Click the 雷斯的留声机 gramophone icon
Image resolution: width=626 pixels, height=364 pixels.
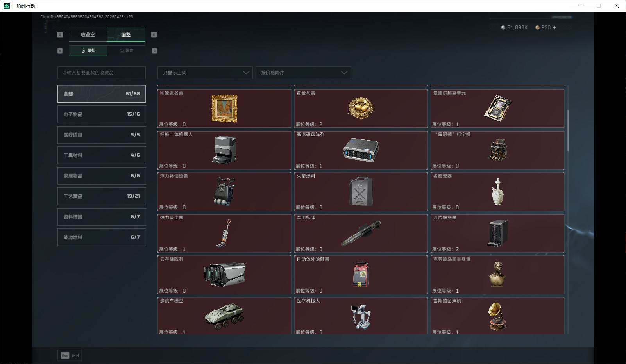(x=497, y=316)
